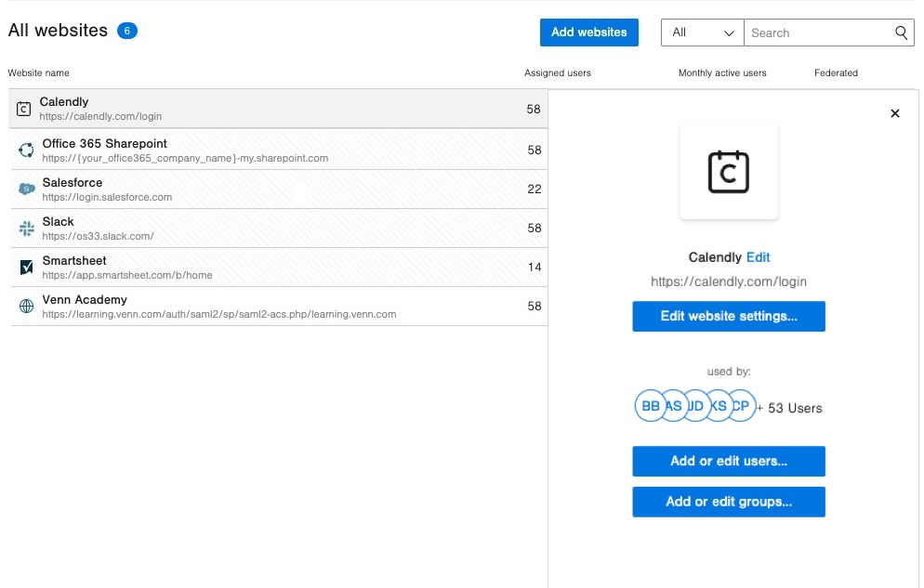Click the Website name column header
Image resolution: width=924 pixels, height=588 pixels.
tap(38, 73)
